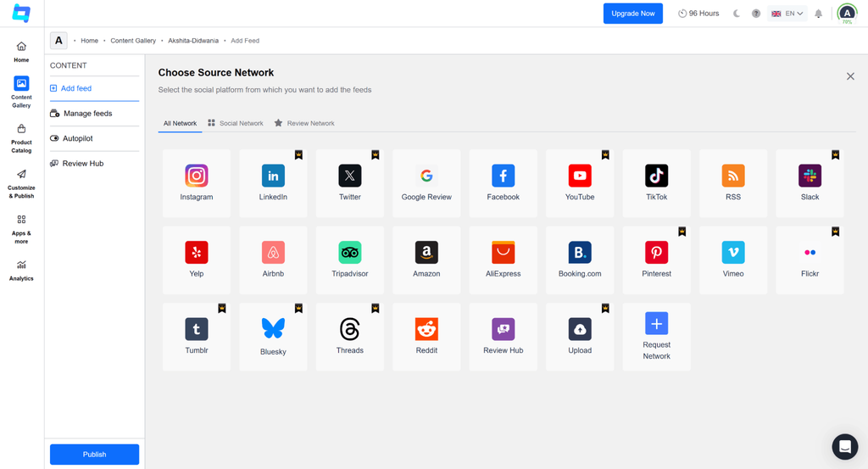Open Manage feeds in content menu
The image size is (868, 469).
click(94, 114)
